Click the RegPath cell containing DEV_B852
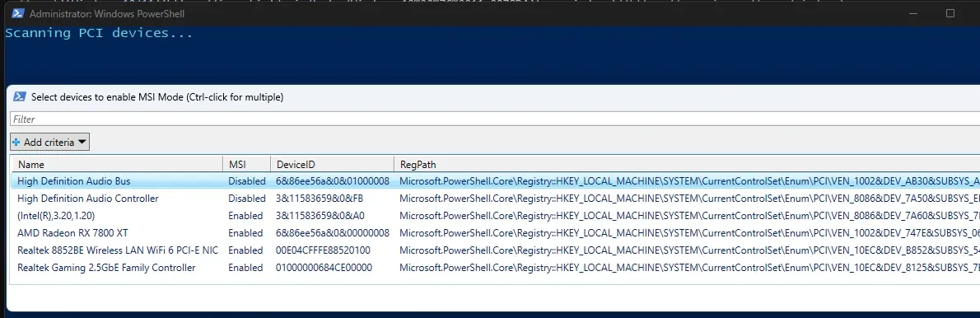 tap(690, 250)
